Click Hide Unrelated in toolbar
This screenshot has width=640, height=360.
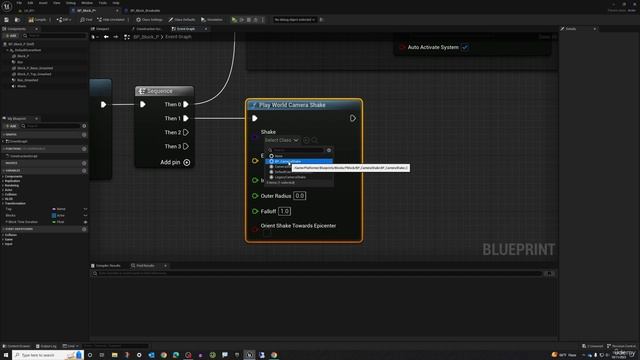(x=111, y=20)
